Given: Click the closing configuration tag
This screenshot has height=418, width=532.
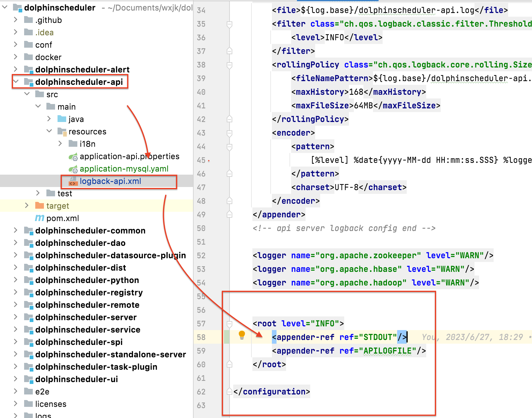Looking at the screenshot, I should coord(272,392).
